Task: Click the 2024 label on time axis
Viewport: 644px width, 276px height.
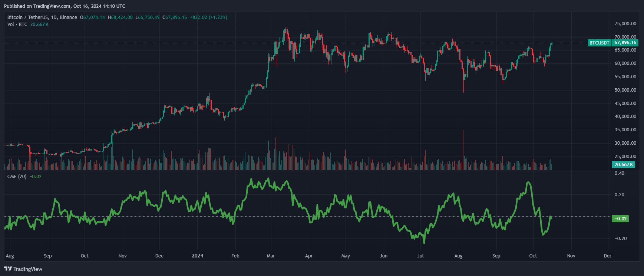Action: coord(197,256)
